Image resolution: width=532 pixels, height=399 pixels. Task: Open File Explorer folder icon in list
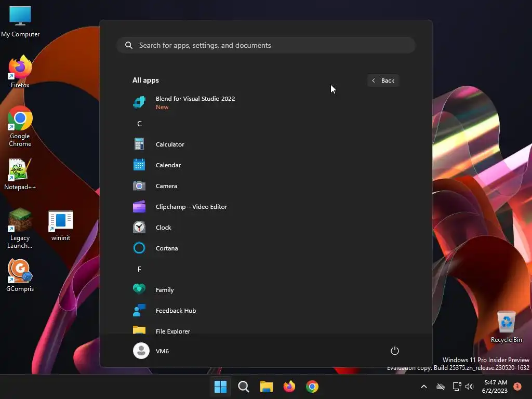point(139,329)
